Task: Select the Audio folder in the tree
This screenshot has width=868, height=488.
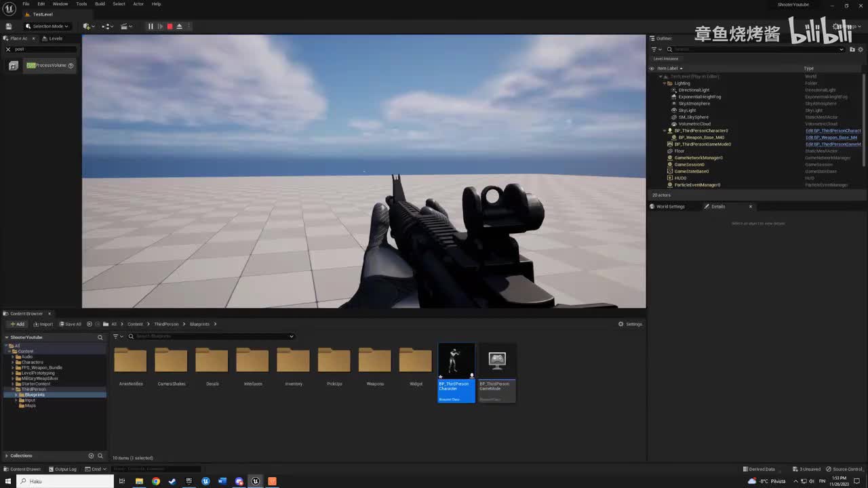Action: [26, 357]
